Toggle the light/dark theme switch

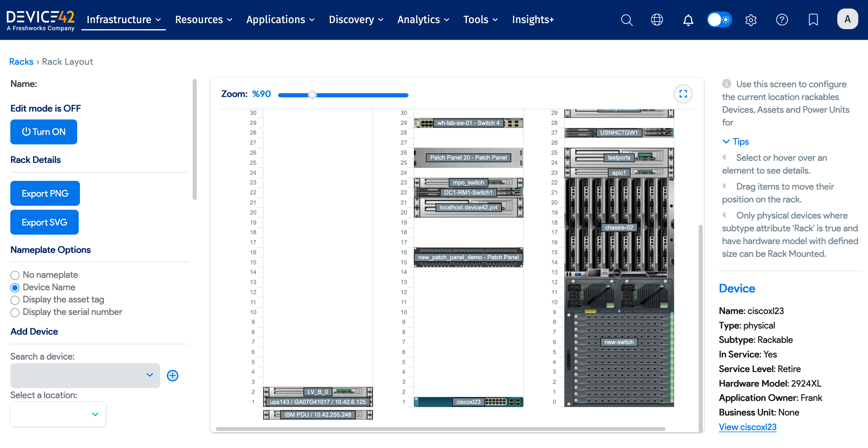pyautogui.click(x=719, y=19)
